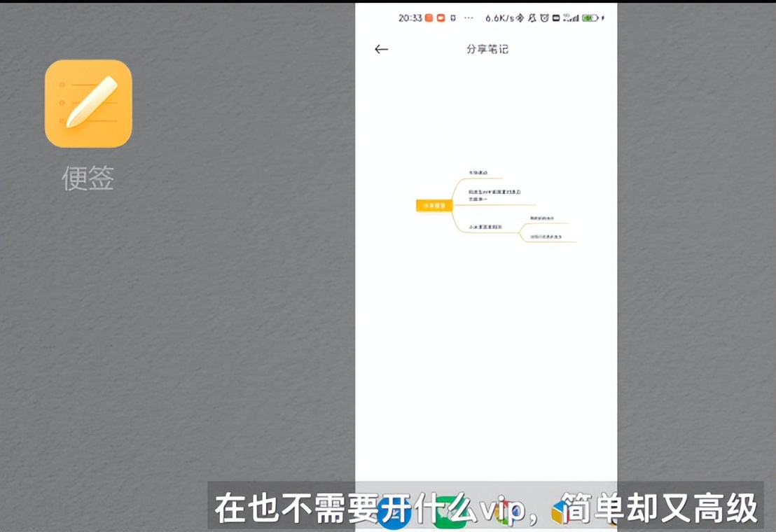Tap the alarm clock status bar icon
Image resolution: width=776 pixels, height=532 pixels.
(543, 18)
